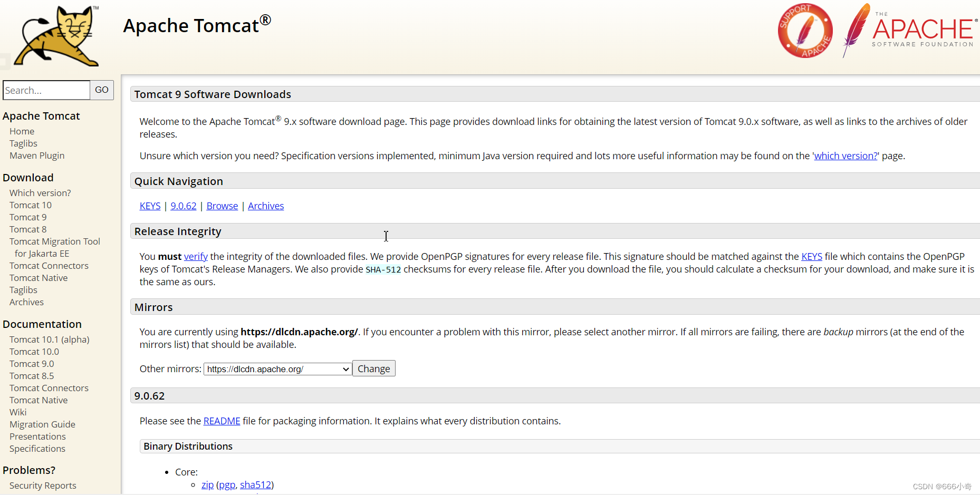Image resolution: width=980 pixels, height=495 pixels.
Task: Open Tomcat 10.1 (alpha) documentation
Action: click(x=50, y=339)
